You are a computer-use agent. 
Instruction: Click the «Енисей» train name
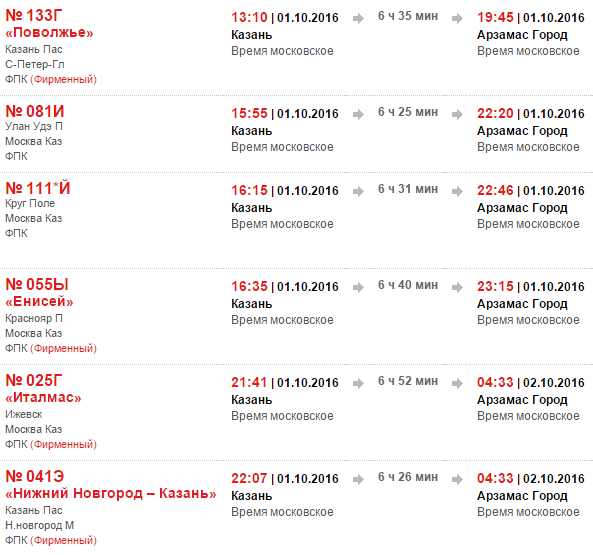coord(39,302)
